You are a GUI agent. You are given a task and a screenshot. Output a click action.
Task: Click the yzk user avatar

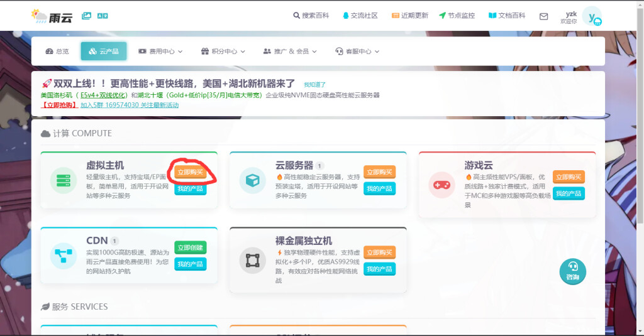(x=592, y=16)
